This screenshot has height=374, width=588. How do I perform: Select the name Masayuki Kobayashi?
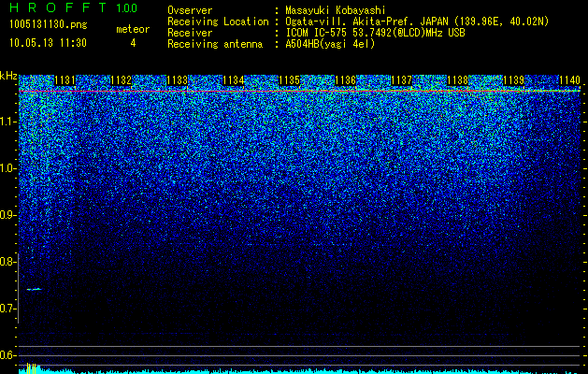[x=336, y=10]
